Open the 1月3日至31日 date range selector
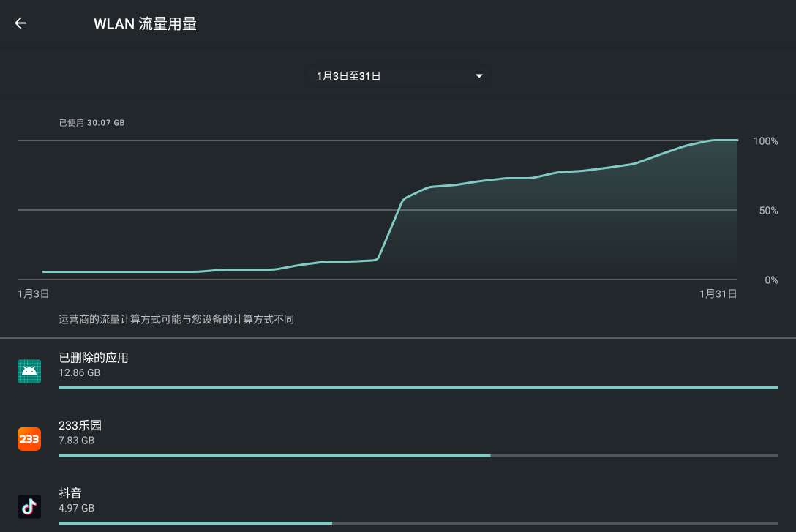This screenshot has width=796, height=532. (x=349, y=76)
